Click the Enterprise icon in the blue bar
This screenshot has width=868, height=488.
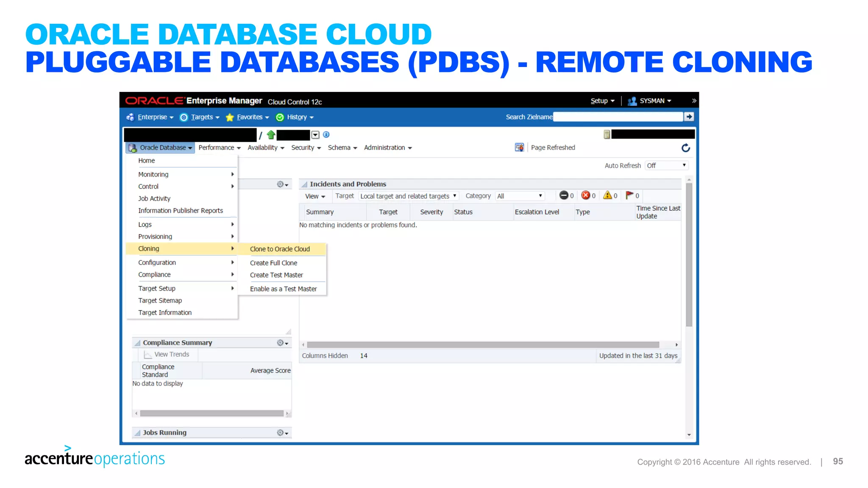(x=130, y=117)
